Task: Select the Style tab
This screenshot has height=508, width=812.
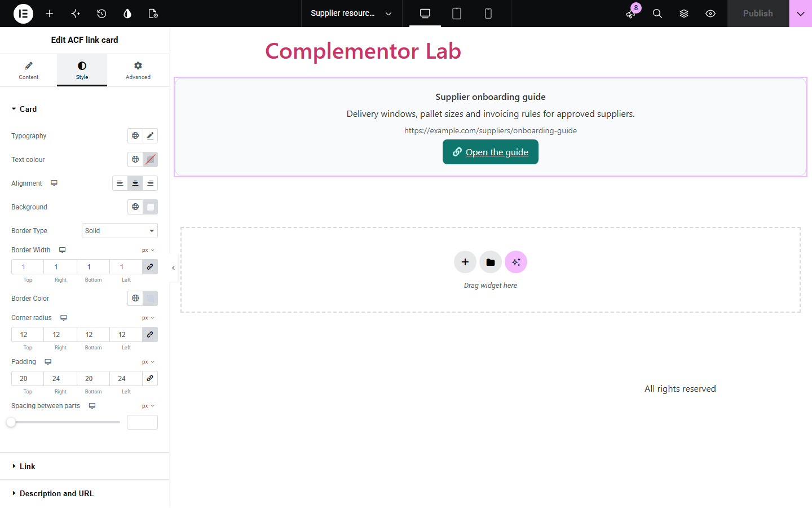Action: (x=82, y=70)
